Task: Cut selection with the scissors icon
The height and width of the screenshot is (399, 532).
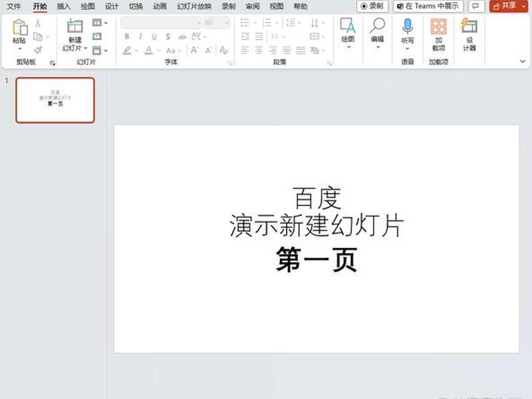Action: pyautogui.click(x=38, y=23)
